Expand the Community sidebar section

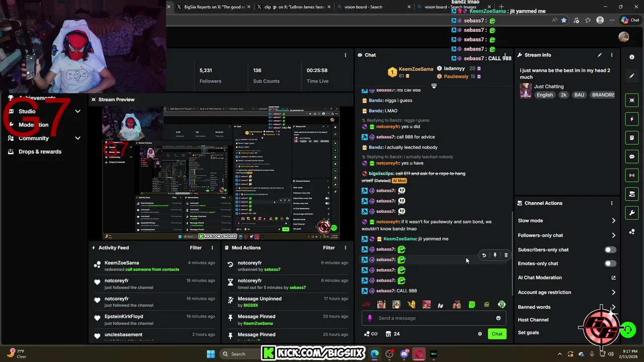pyautogui.click(x=77, y=138)
